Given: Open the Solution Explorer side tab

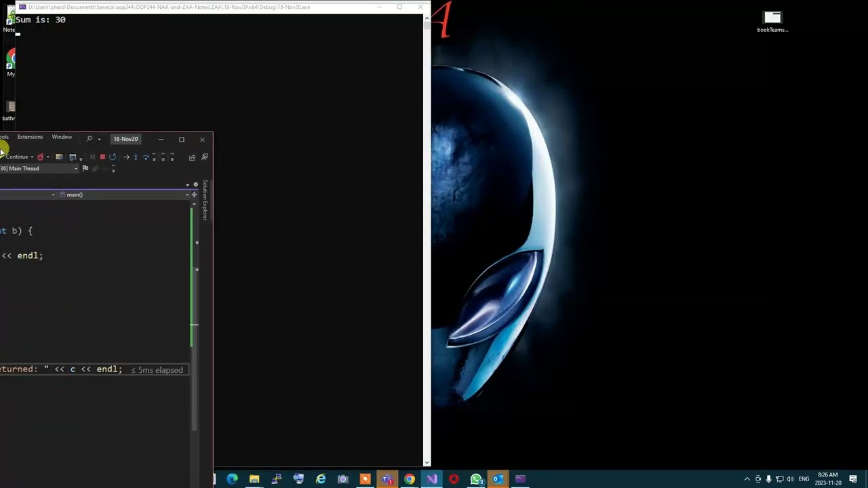Looking at the screenshot, I should point(205,200).
